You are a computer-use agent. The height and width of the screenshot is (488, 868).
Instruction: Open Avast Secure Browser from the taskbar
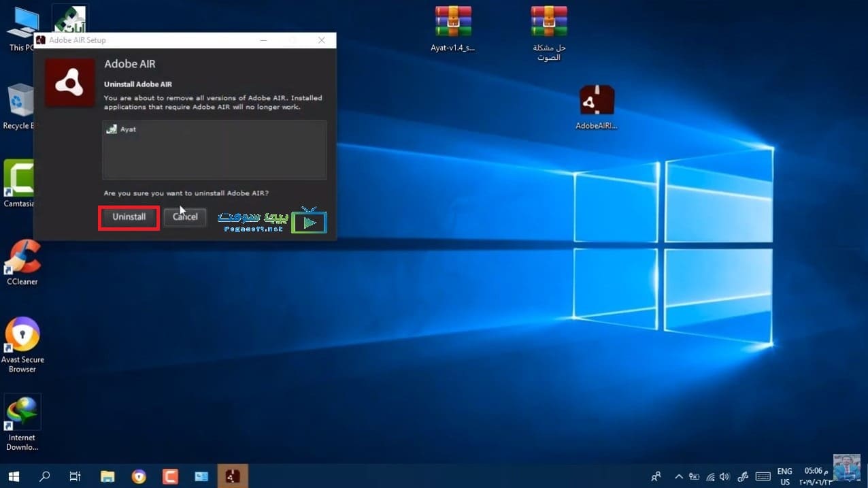[x=139, y=476]
